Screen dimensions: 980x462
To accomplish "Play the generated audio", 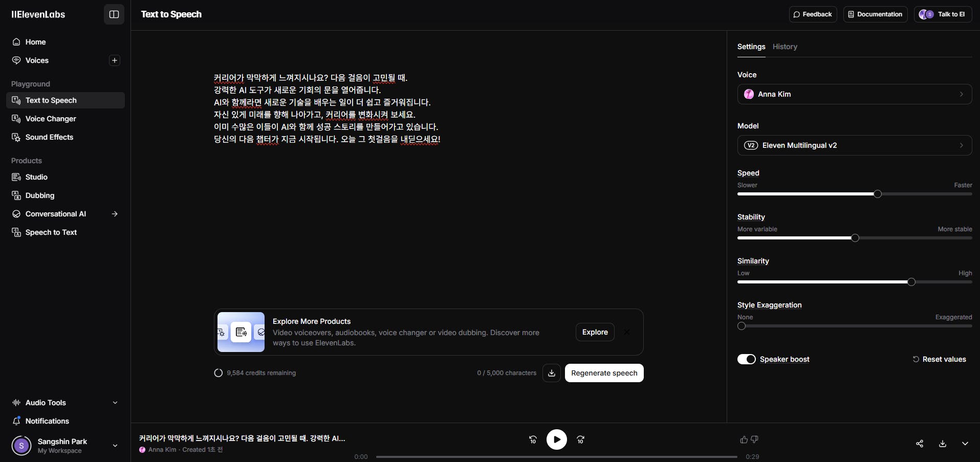I will pos(557,439).
